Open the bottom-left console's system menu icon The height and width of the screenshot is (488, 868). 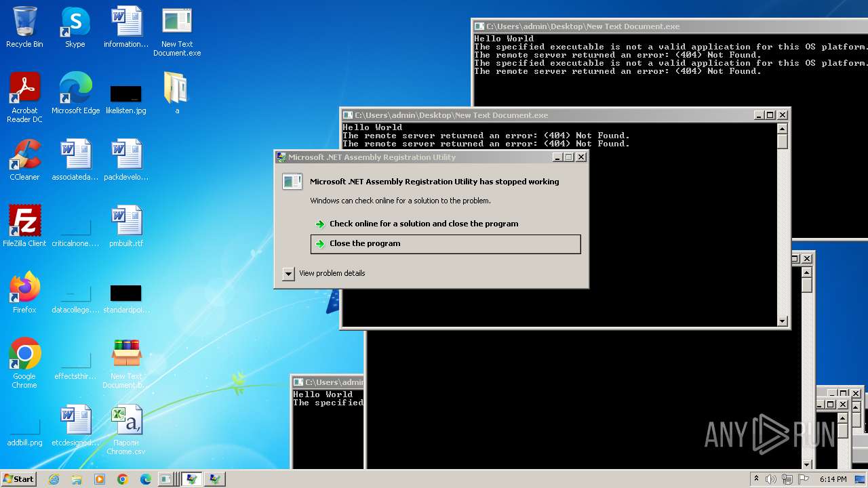point(298,382)
